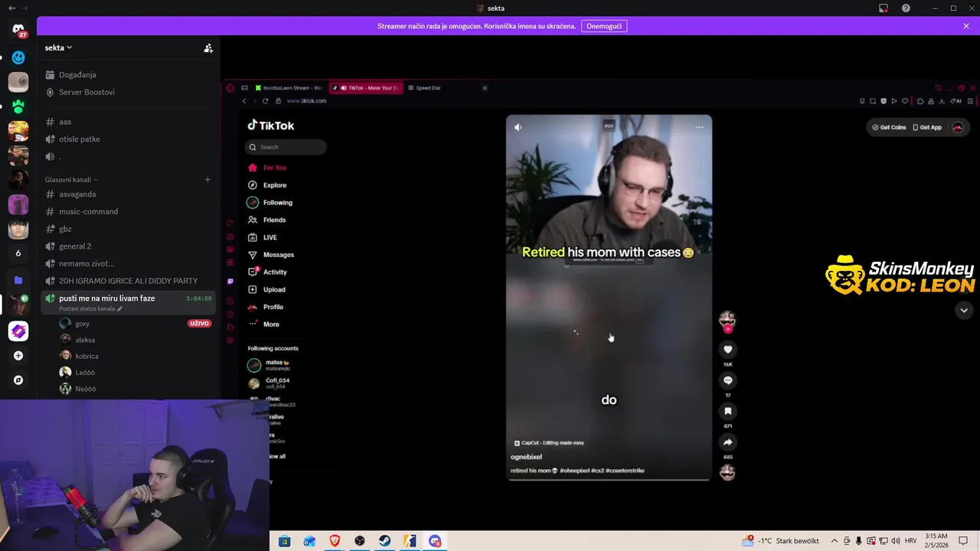Go to next TikTok video arrow

tap(964, 310)
